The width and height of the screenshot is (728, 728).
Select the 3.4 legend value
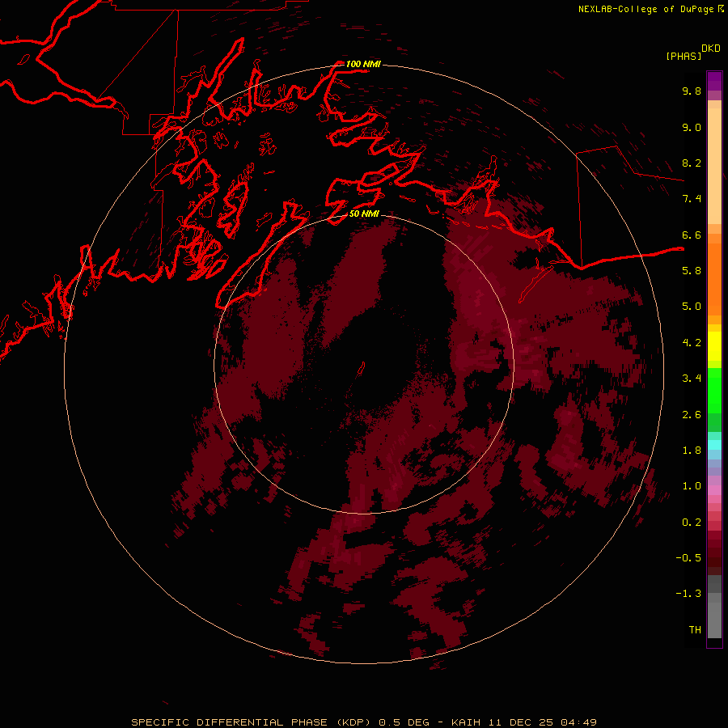pos(692,379)
